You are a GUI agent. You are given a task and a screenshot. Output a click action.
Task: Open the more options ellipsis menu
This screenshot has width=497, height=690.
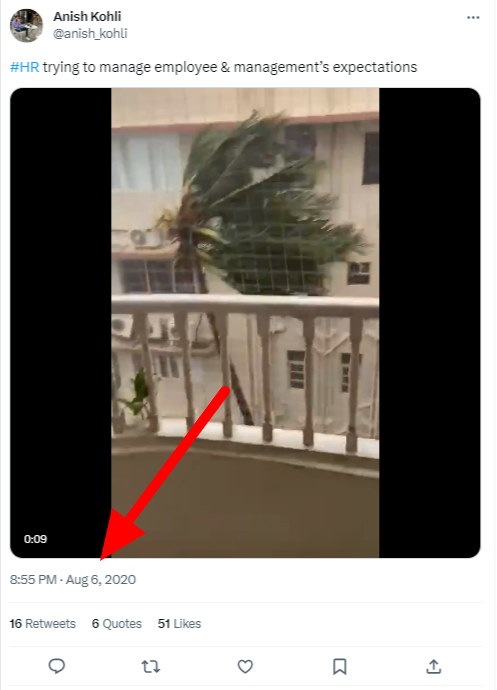tap(473, 18)
